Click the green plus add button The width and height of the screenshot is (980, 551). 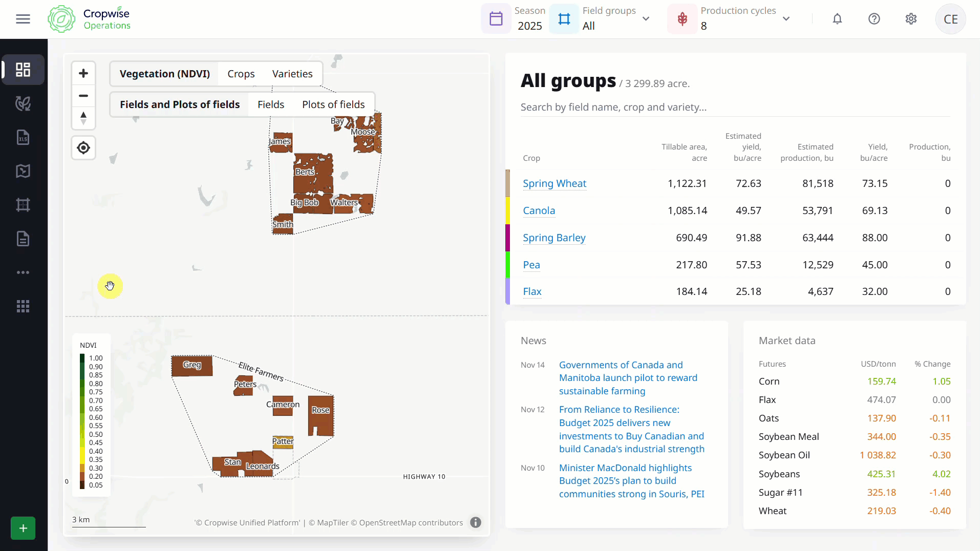23,528
